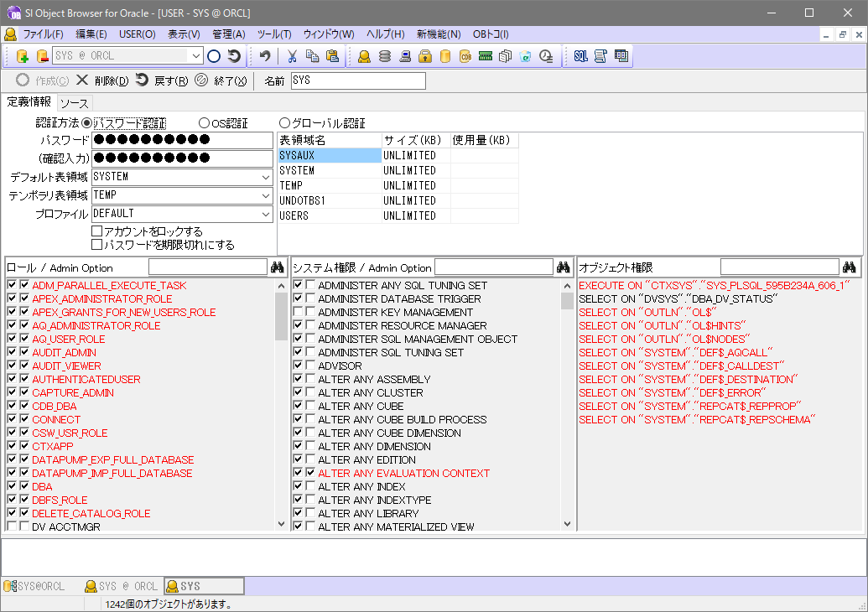Click the 削除(D) button
The width and height of the screenshot is (868, 612).
[110, 80]
